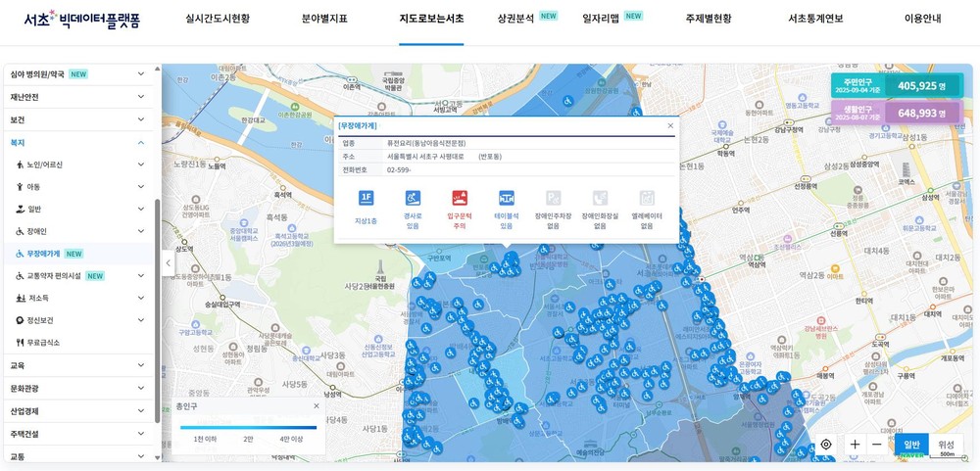Expand the 노인/어르신 submenu
The width and height of the screenshot is (980, 471).
coord(78,165)
